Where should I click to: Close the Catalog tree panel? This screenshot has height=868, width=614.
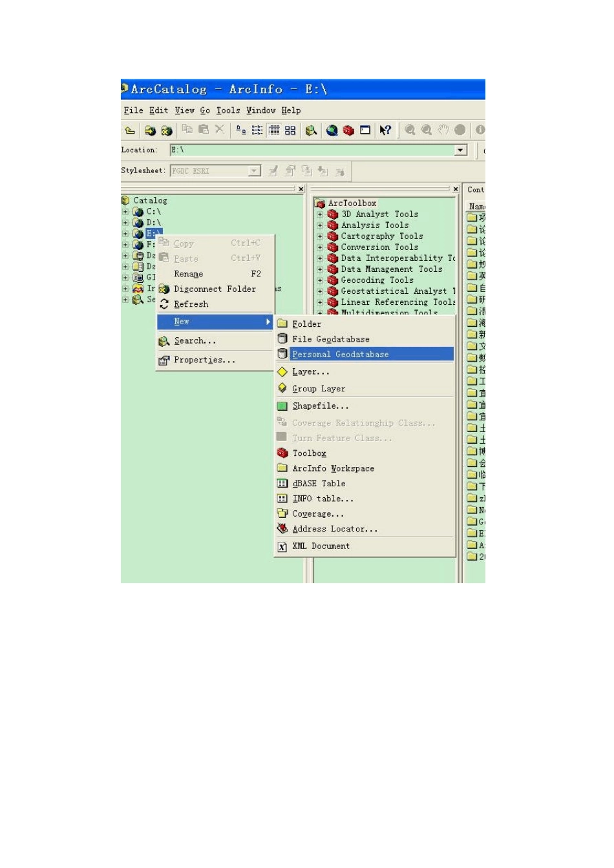coord(301,189)
